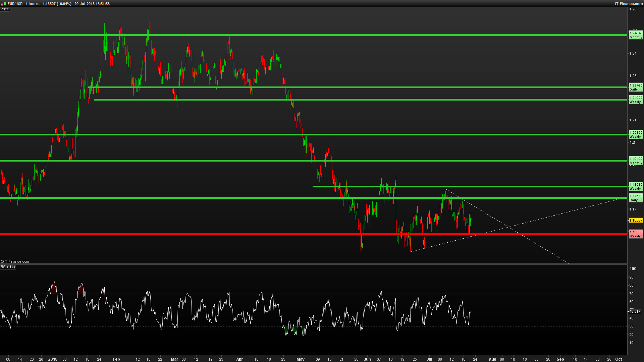Select the RSI (14) indicator label

8,267
